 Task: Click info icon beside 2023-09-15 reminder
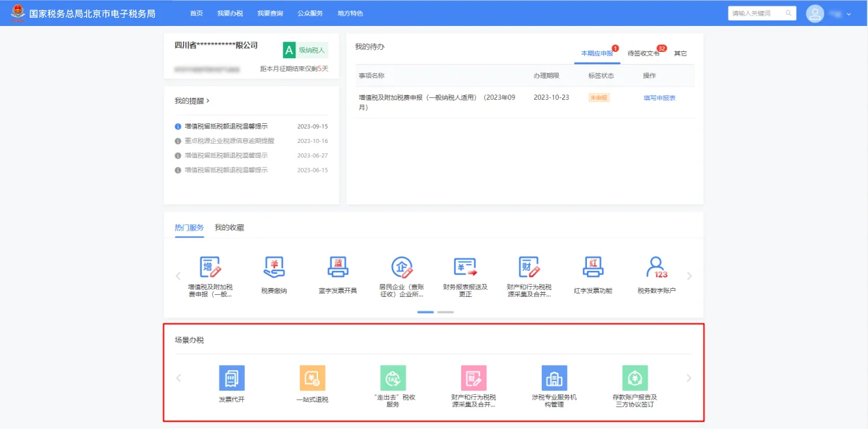coord(178,127)
